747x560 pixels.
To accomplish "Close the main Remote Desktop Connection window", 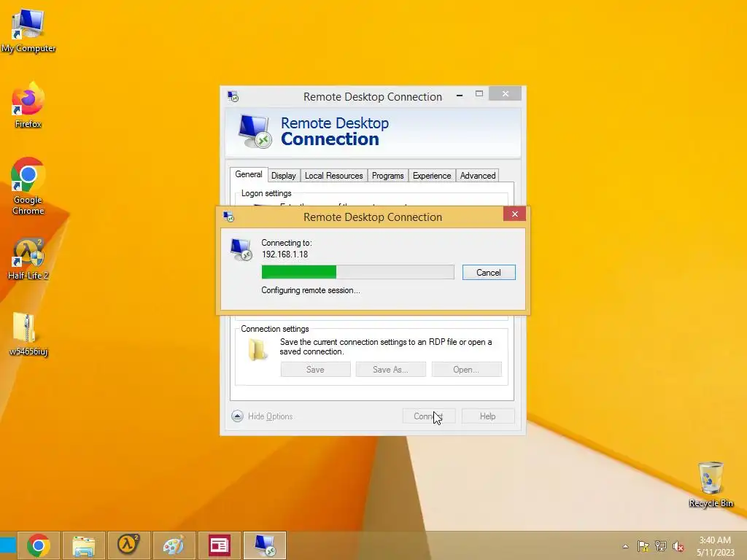I will 505,94.
